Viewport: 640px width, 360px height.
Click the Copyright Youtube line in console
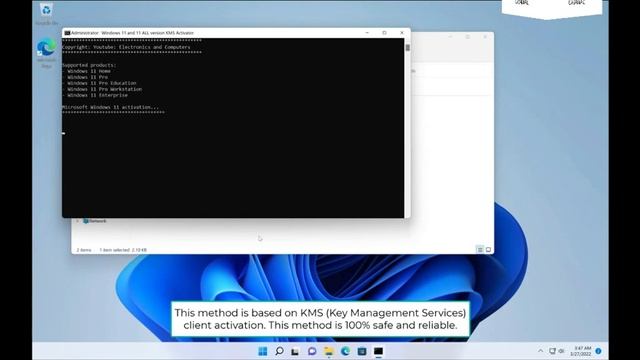click(126, 47)
